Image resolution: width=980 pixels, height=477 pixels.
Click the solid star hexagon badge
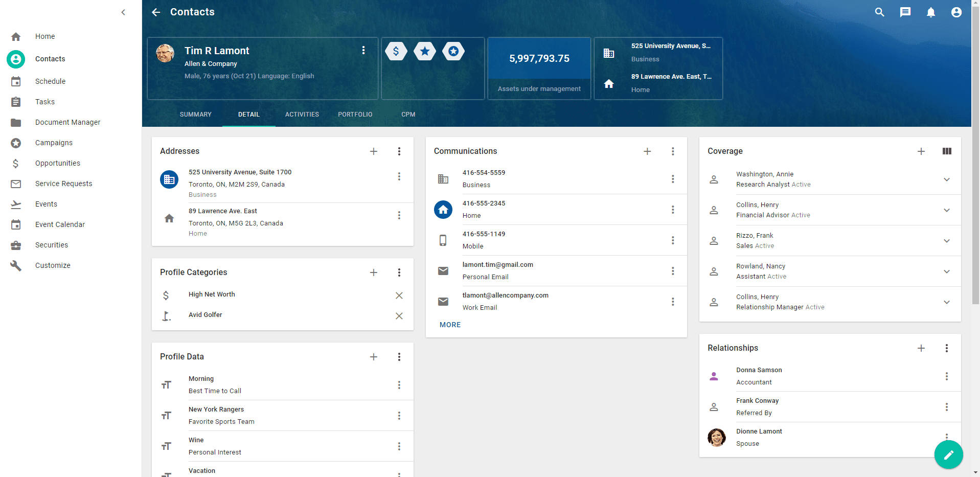coord(425,51)
